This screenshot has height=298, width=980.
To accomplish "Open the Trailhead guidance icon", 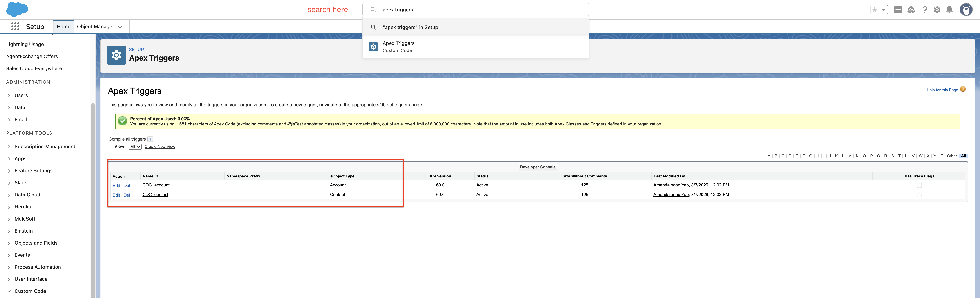I will click(911, 10).
